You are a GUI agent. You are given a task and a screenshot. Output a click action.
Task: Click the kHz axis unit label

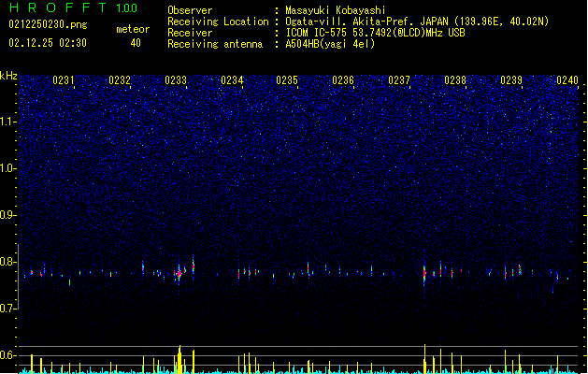[8, 76]
